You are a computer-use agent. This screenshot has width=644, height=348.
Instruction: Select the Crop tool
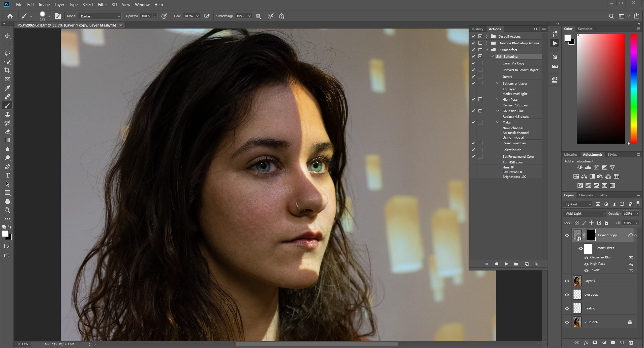point(7,70)
